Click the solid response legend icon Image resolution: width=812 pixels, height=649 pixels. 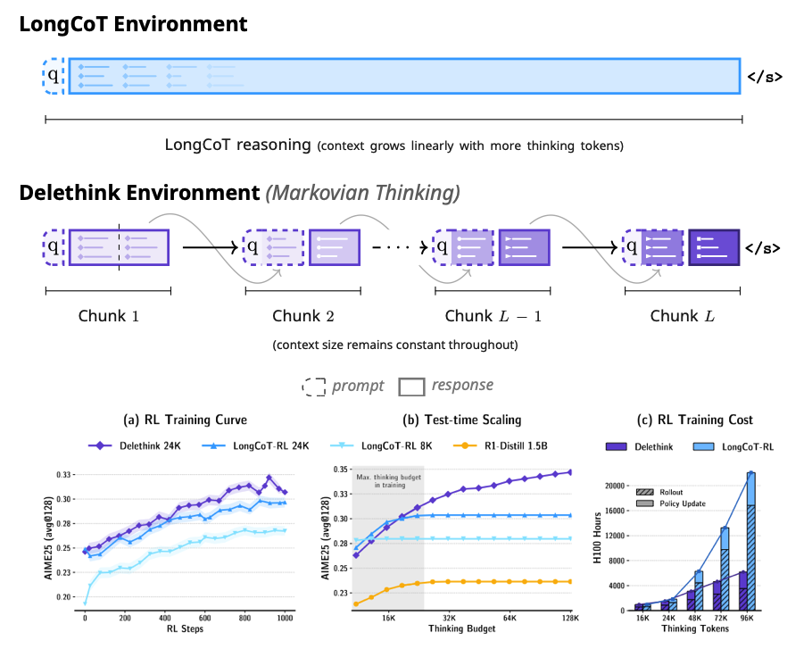coord(411,387)
